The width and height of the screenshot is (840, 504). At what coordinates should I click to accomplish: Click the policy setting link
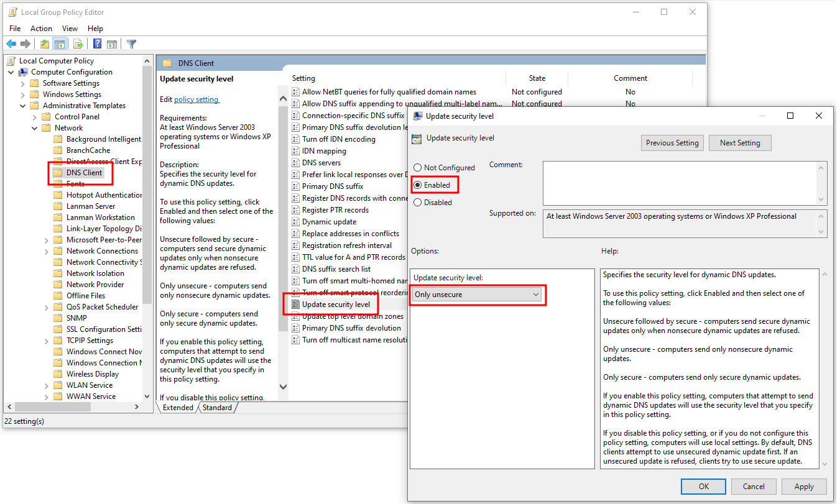(196, 99)
